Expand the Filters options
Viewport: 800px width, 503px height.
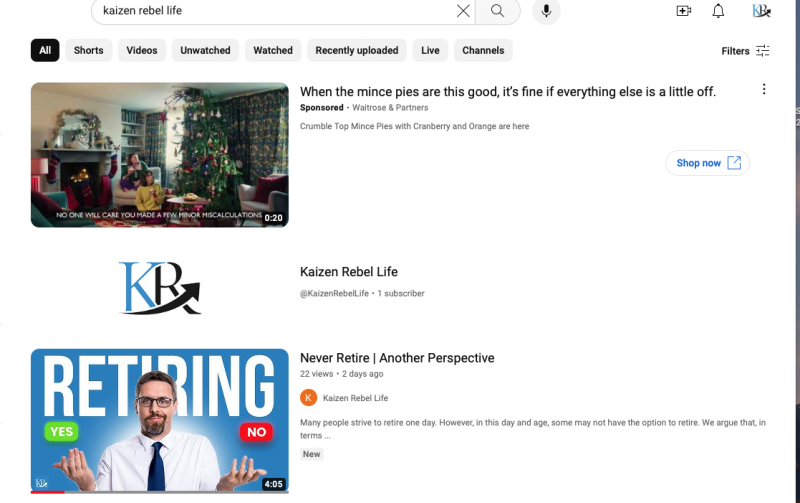point(745,51)
